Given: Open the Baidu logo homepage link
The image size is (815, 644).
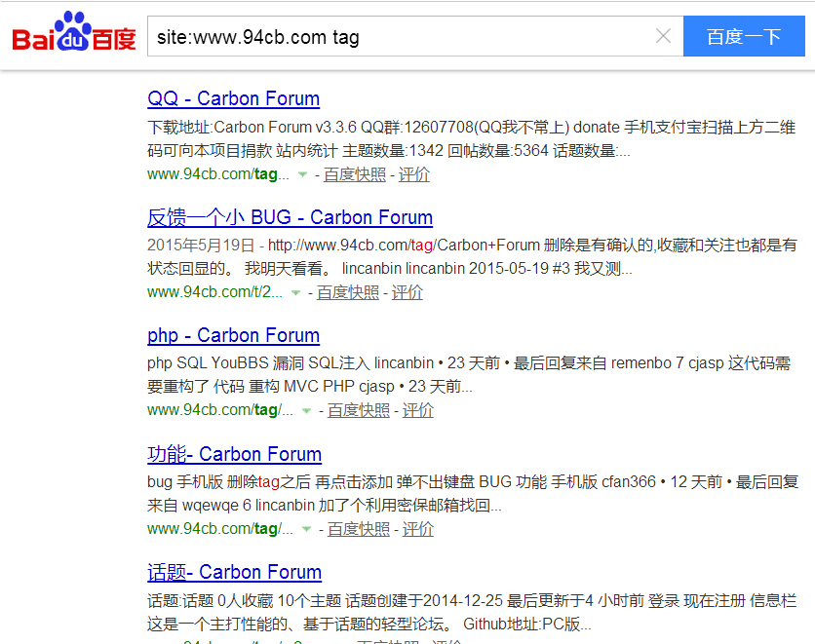Looking at the screenshot, I should 74,32.
